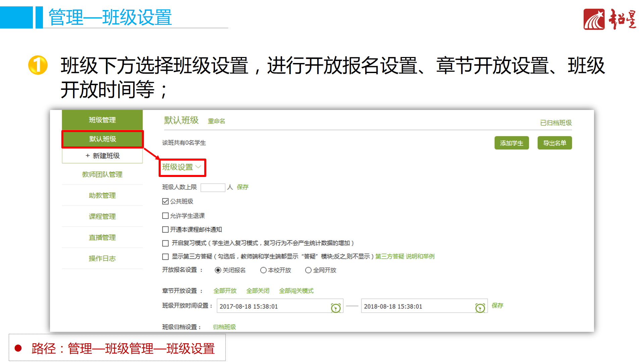The width and height of the screenshot is (644, 362).
Task: Check 开通本课程邮件通知 option
Action: (x=165, y=230)
